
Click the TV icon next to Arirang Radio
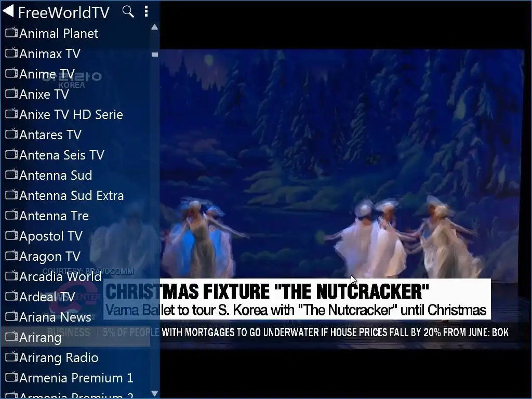(x=11, y=357)
